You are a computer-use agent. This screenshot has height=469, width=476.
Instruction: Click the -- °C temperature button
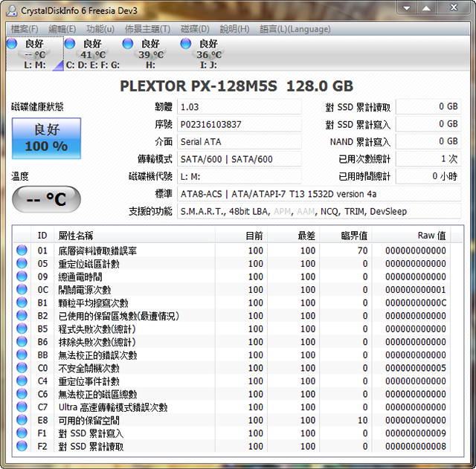pyautogui.click(x=46, y=199)
